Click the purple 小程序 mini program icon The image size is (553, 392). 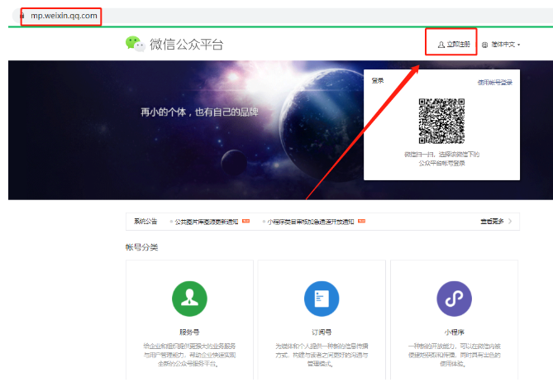(x=454, y=299)
